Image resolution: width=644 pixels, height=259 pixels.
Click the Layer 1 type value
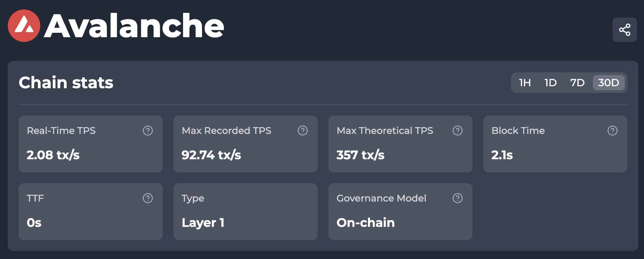203,223
